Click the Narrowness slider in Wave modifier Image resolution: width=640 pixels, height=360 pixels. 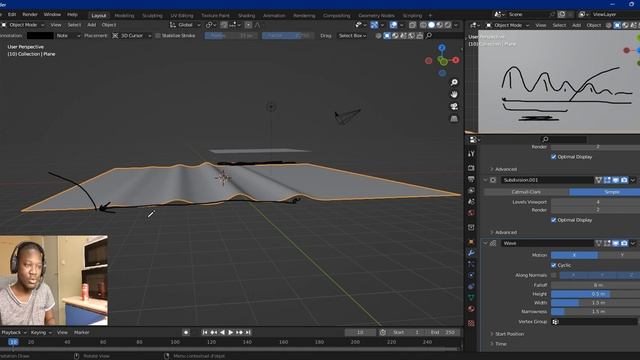click(x=596, y=312)
